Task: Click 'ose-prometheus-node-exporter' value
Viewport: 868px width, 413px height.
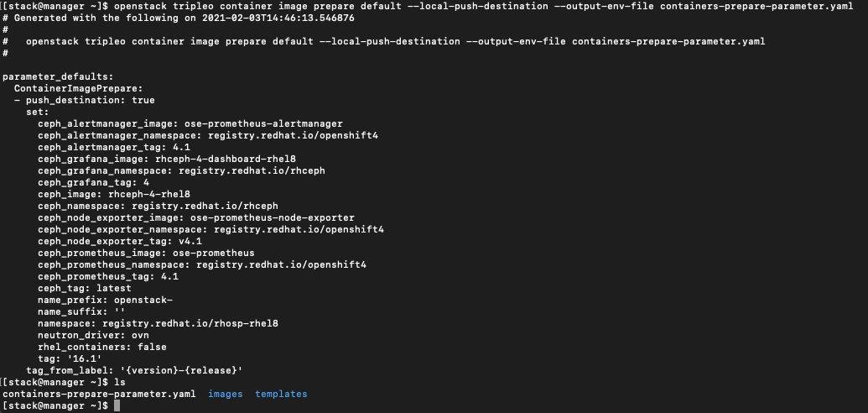Action: point(273,218)
